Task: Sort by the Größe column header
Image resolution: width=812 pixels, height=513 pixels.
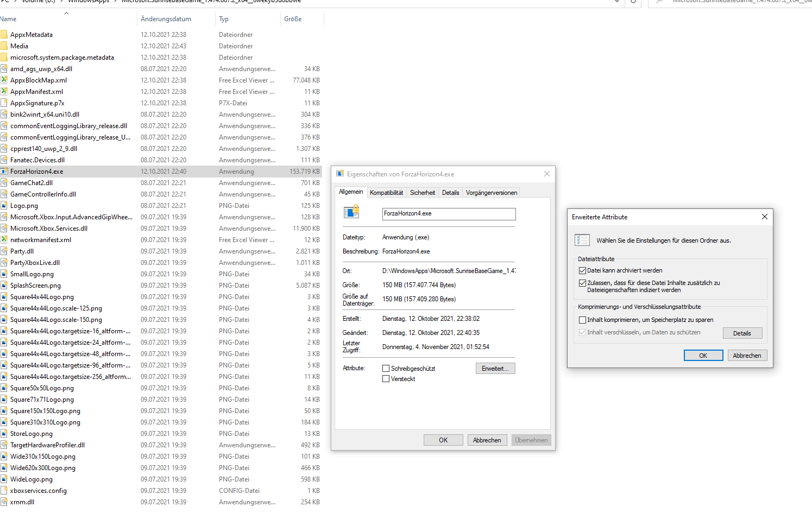Action: (302, 19)
